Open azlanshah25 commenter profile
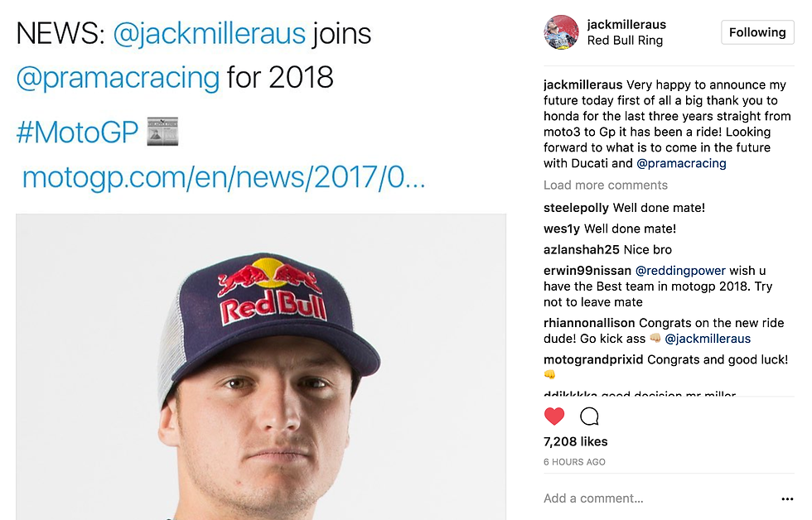Image resolution: width=812 pixels, height=520 pixels. [582, 250]
